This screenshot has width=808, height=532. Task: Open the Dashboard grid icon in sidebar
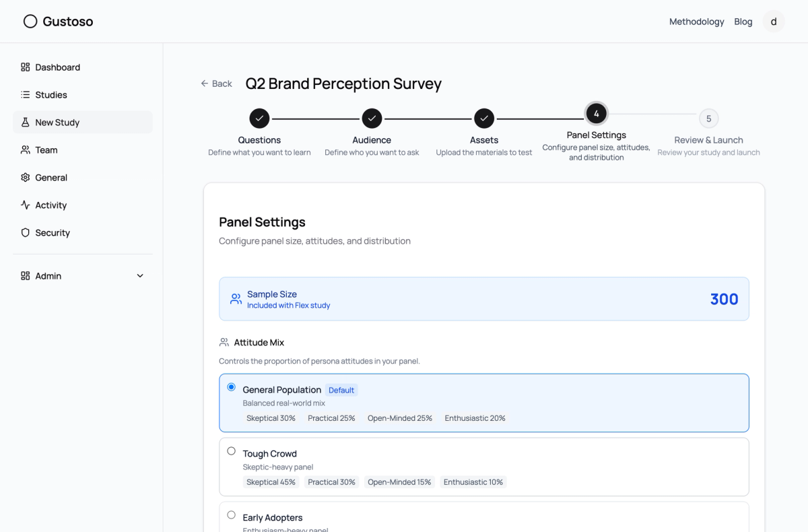click(x=26, y=67)
